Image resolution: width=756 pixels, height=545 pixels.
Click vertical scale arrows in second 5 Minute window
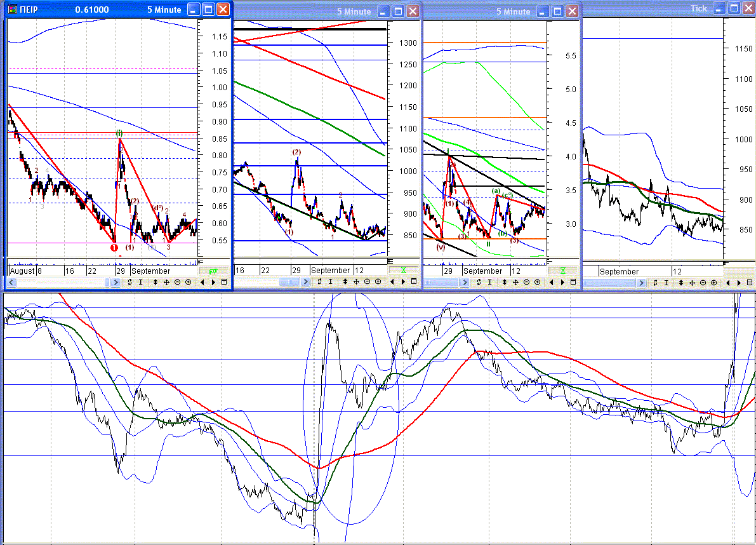tap(345, 281)
